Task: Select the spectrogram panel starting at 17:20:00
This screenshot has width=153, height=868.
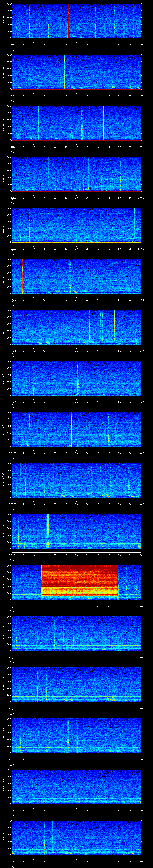Action: pyautogui.click(x=77, y=225)
